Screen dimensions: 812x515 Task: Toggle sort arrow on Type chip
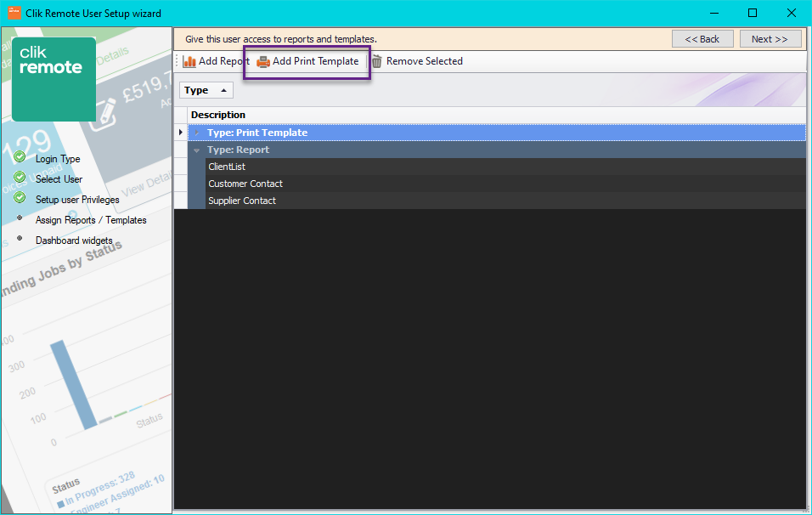223,90
